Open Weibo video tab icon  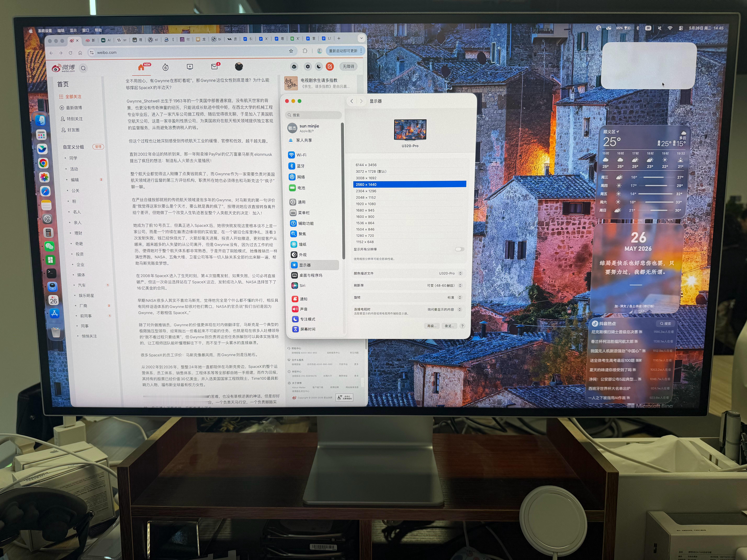190,67
